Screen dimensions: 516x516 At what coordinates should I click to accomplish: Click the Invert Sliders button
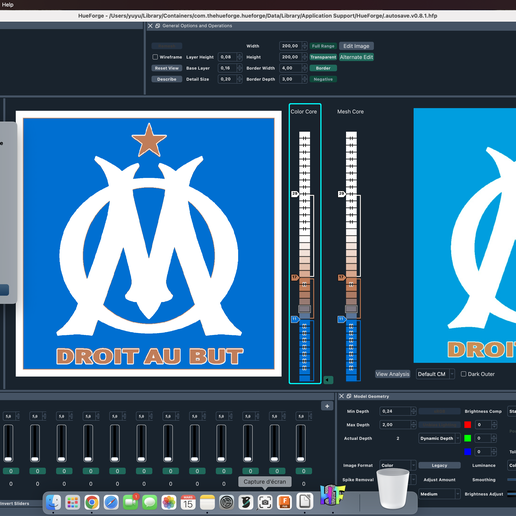[x=15, y=503]
